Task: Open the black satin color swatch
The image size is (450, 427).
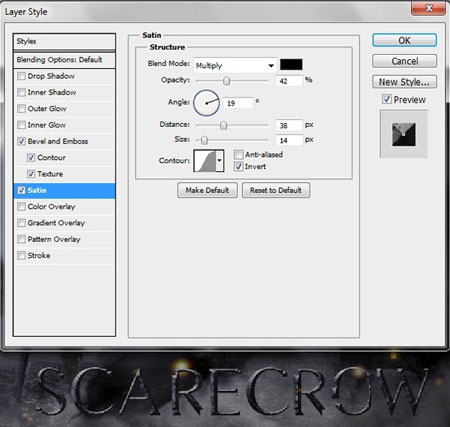Action: point(291,64)
